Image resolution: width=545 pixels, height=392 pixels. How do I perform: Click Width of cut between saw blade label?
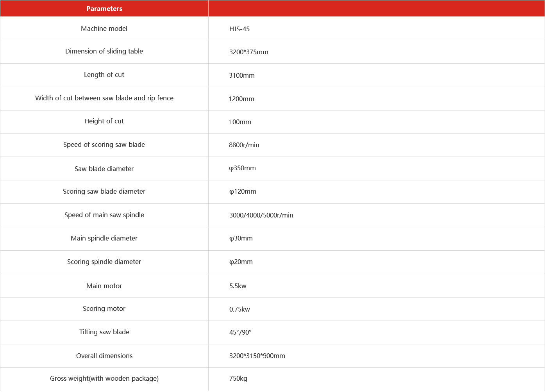104,98
